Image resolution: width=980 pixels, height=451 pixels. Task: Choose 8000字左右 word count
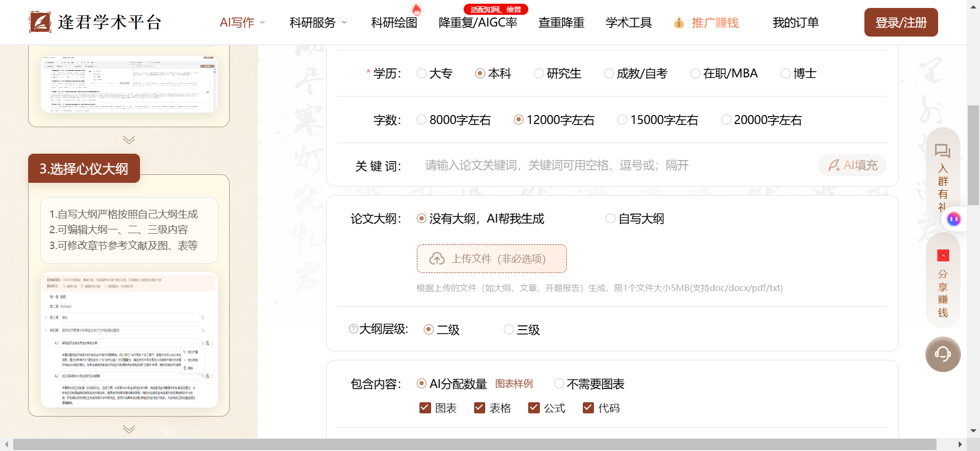pos(422,120)
